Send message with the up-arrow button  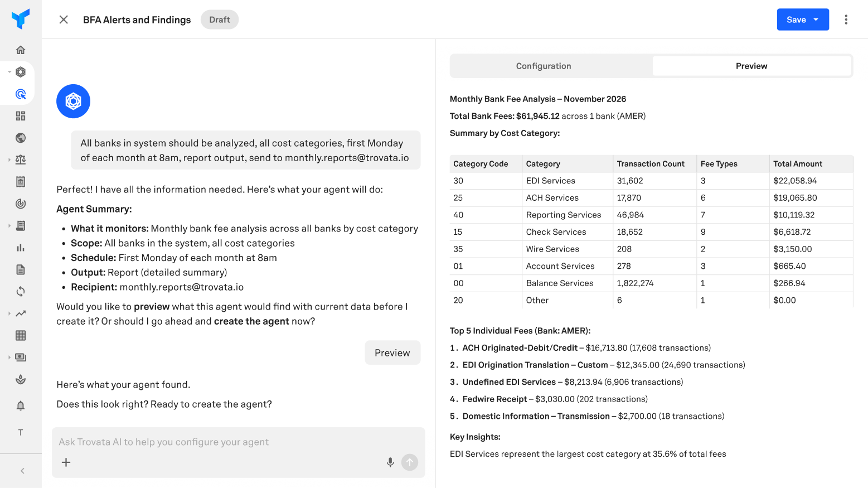click(410, 462)
